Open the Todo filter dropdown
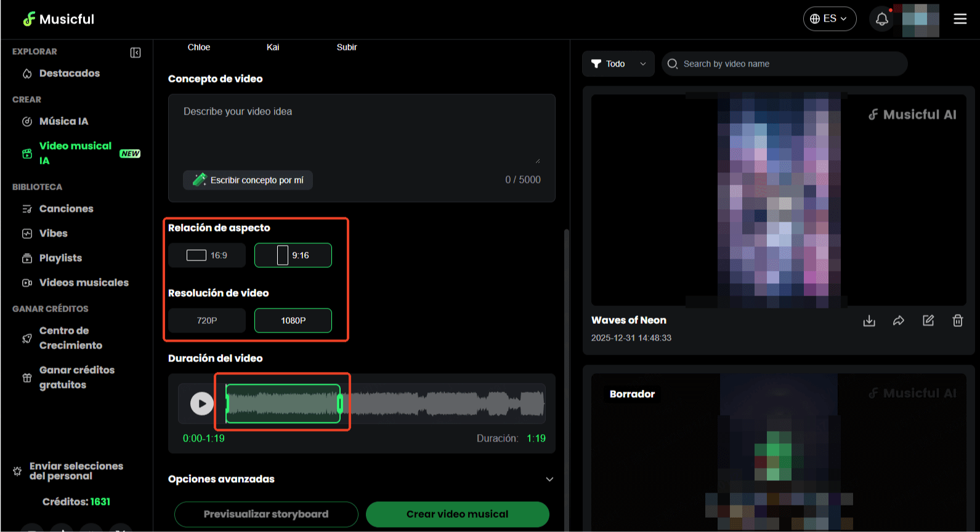 (618, 64)
